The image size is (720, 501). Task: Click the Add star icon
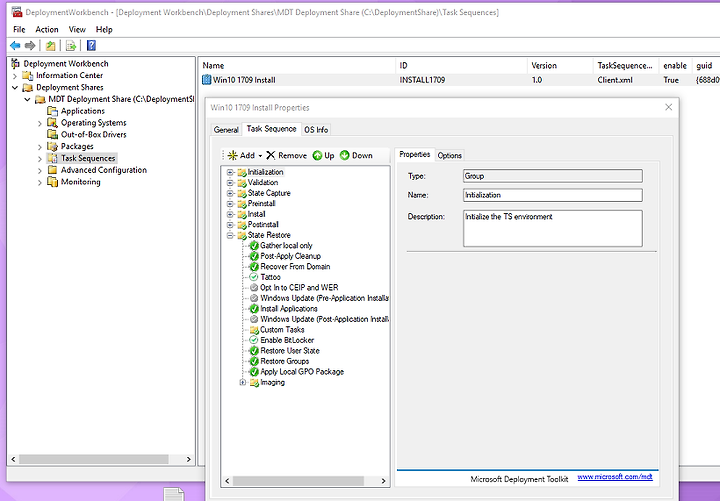tap(233, 155)
